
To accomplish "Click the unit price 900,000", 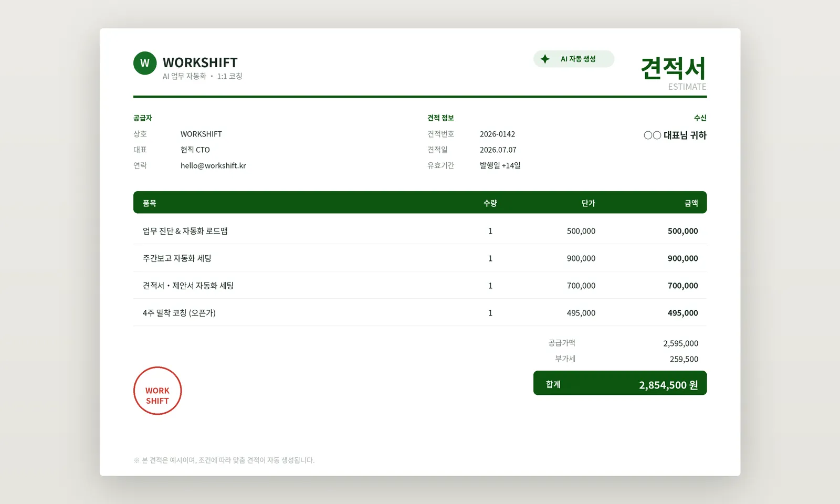I will [581, 258].
